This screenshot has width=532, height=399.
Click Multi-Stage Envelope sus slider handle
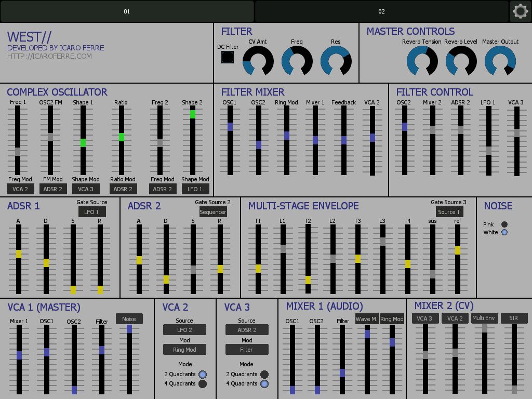[433, 274]
